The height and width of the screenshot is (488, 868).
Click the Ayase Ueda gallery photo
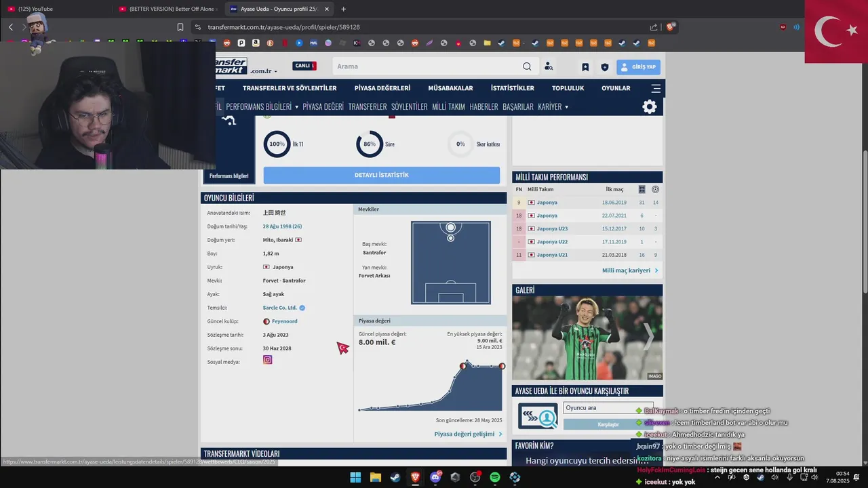(587, 338)
